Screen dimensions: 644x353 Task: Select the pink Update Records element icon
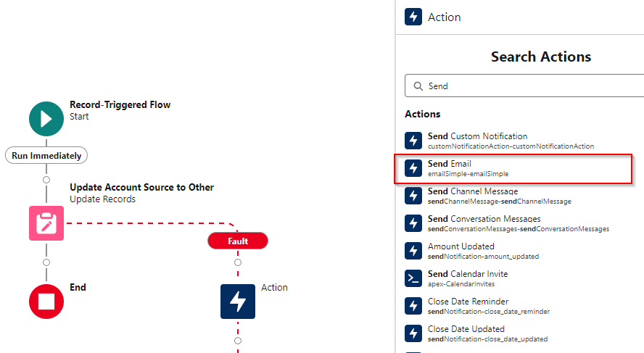[x=46, y=223]
